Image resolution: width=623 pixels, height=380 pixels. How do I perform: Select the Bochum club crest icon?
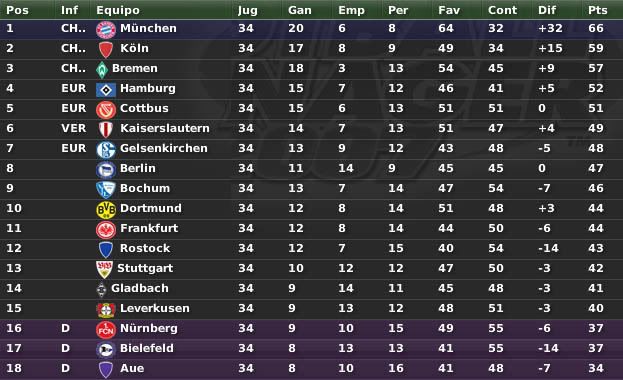coord(106,189)
